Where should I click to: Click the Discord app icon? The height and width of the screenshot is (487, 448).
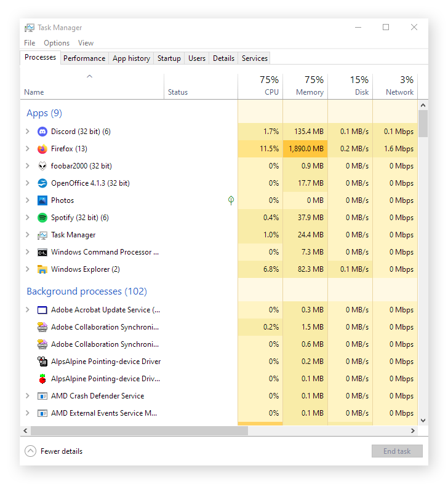(x=42, y=132)
